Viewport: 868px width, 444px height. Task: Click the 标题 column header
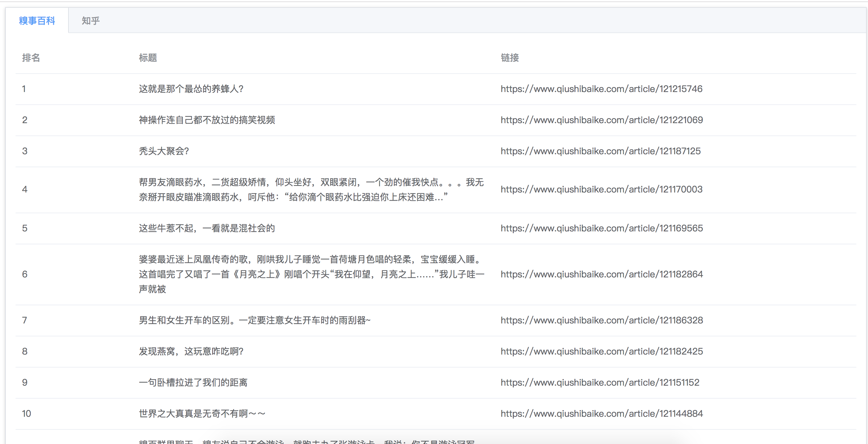pyautogui.click(x=148, y=58)
